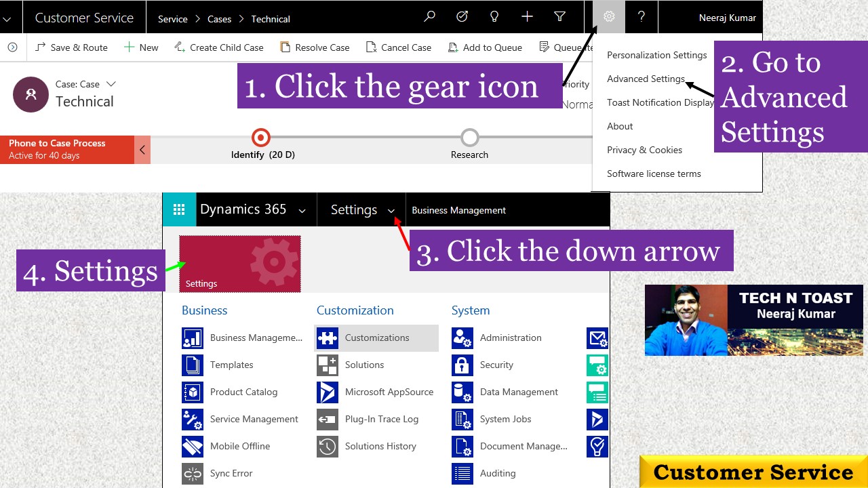Screen dimensions: 868x488
Task: Select the Research stage circle
Action: pos(469,138)
